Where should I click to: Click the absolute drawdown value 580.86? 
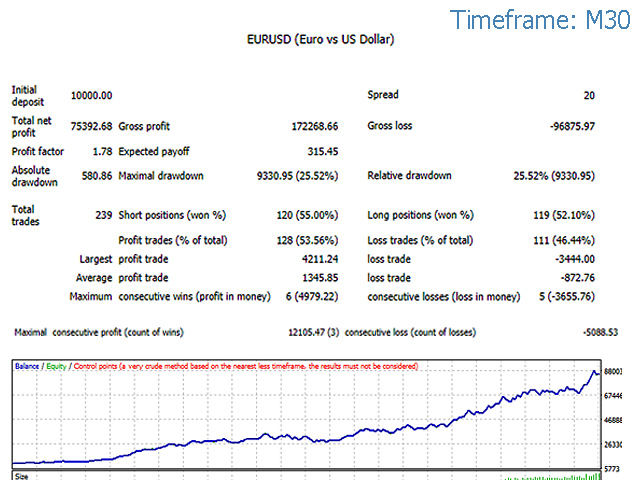(97, 176)
